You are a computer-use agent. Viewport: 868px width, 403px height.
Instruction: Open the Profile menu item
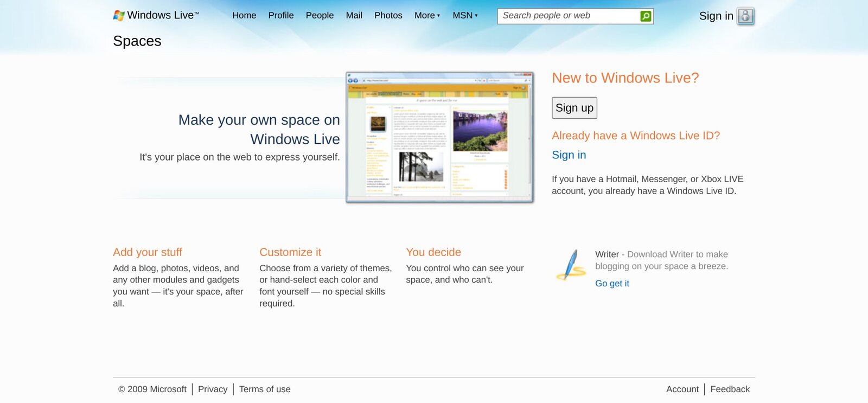(281, 16)
